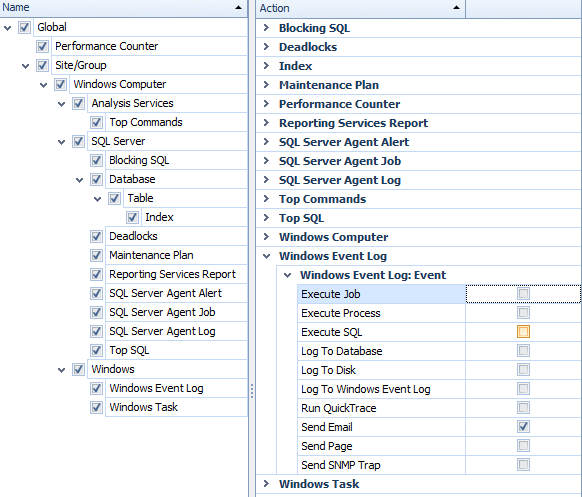
Task: Select the Maintenance Plan tree item
Action: click(151, 255)
